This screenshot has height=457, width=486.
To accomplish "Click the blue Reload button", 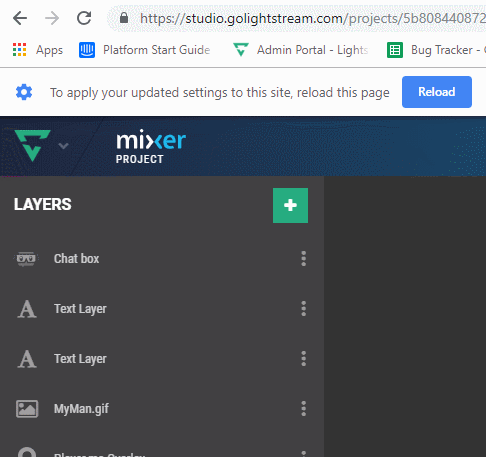I will pyautogui.click(x=437, y=92).
